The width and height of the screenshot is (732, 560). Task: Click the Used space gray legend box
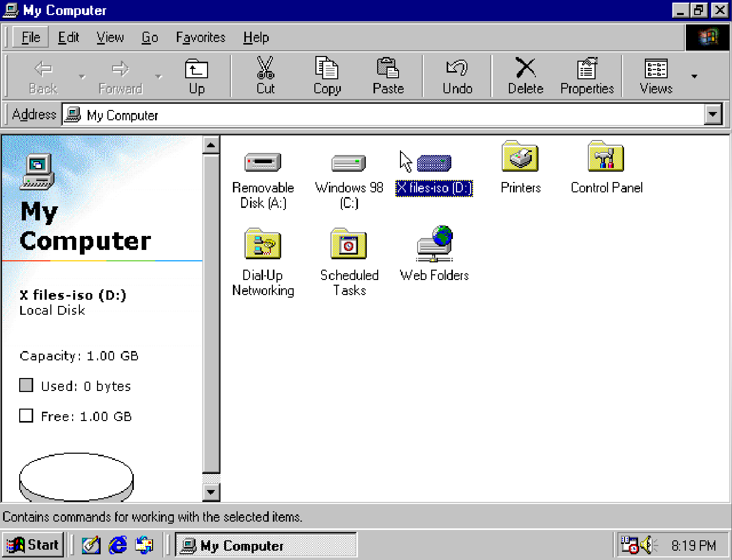[26, 385]
